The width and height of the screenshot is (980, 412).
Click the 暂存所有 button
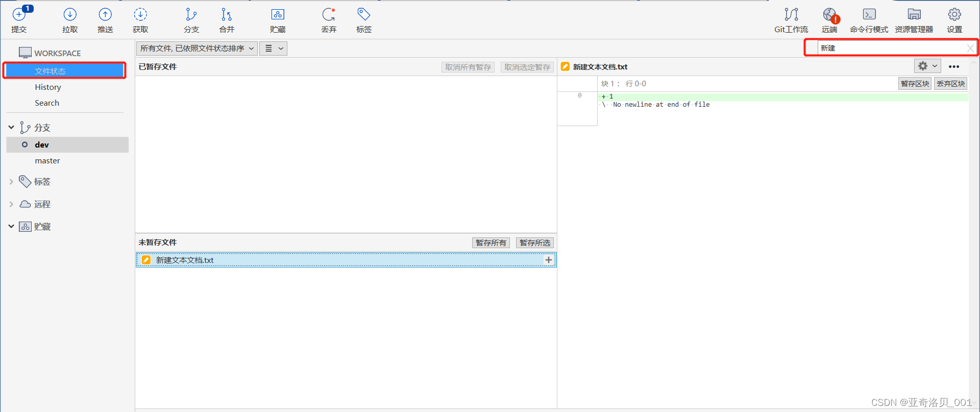click(491, 243)
